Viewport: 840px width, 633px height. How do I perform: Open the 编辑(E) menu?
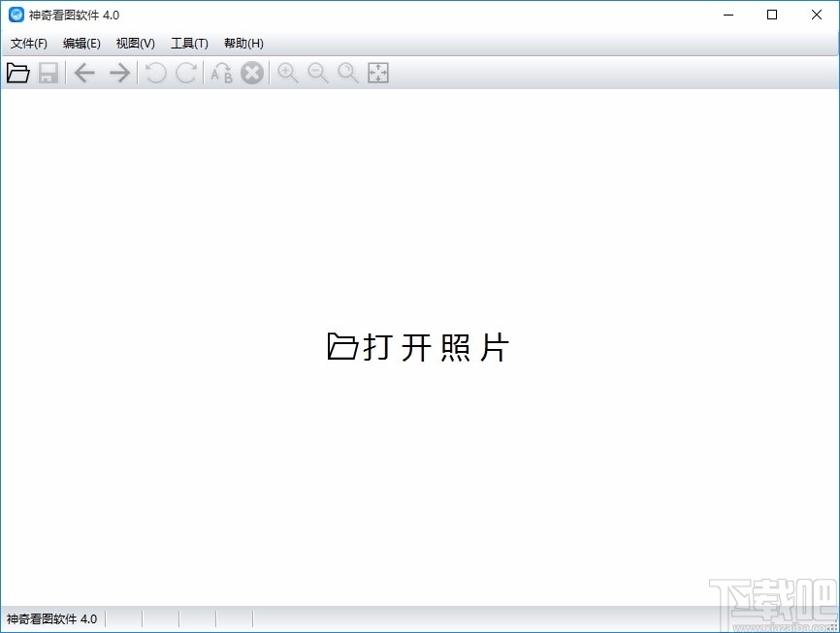(x=81, y=44)
